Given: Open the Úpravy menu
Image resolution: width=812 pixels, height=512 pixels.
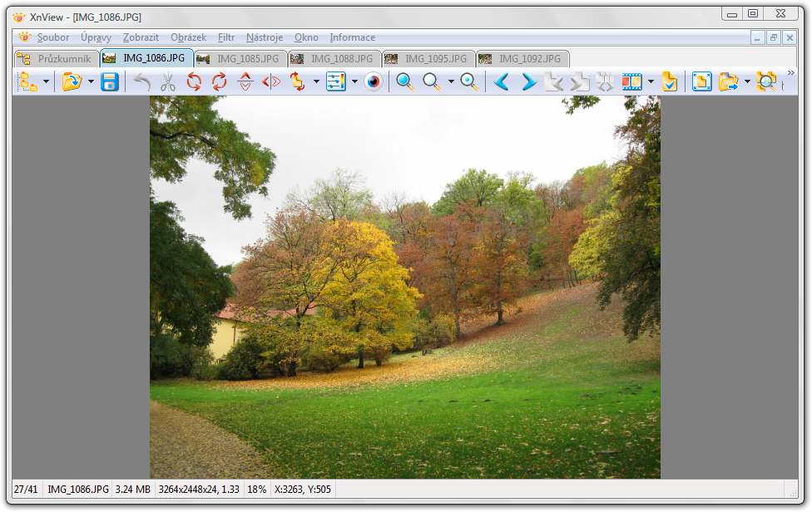Looking at the screenshot, I should pyautogui.click(x=96, y=37).
